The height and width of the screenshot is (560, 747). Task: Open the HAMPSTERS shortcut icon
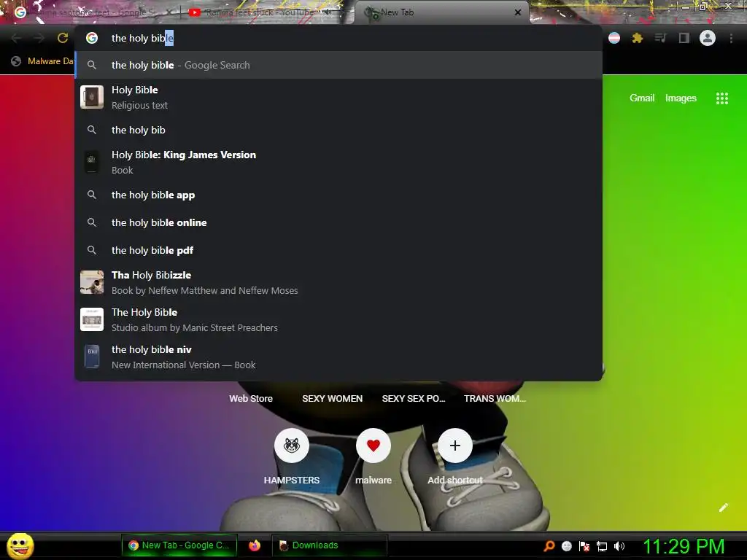coord(292,446)
